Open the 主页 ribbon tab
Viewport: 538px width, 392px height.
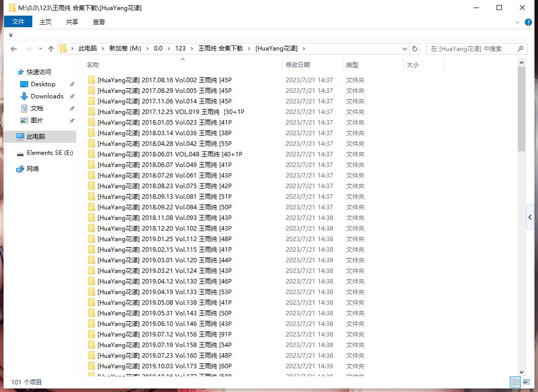tap(45, 22)
